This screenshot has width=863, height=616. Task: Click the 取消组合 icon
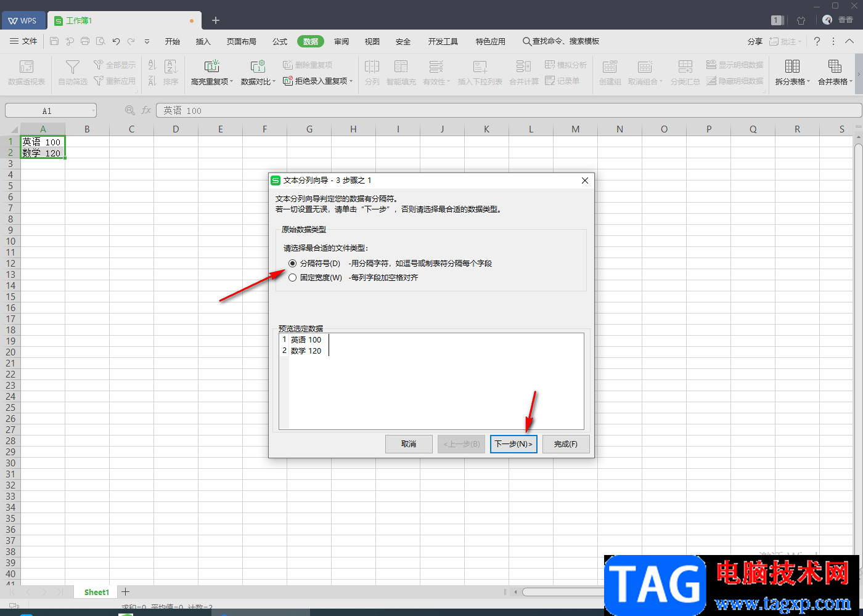point(645,67)
